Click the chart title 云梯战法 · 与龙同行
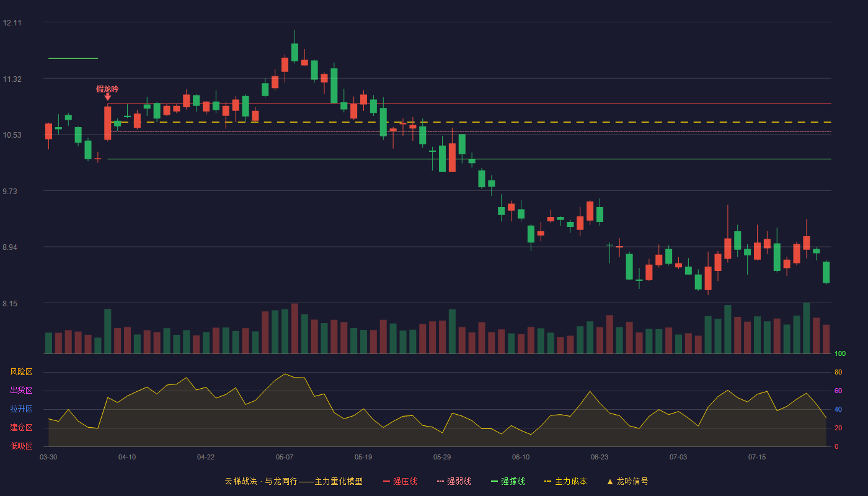The width and height of the screenshot is (868, 496). [260, 481]
